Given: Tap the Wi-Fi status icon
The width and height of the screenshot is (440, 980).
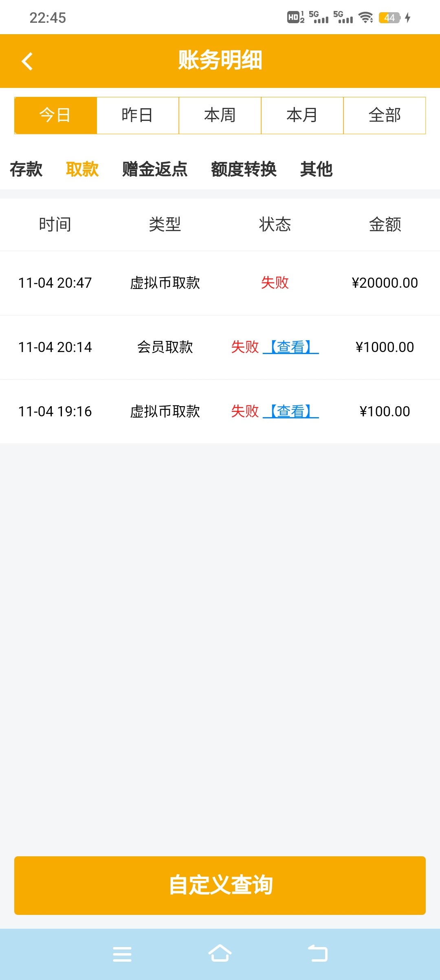Looking at the screenshot, I should 365,17.
